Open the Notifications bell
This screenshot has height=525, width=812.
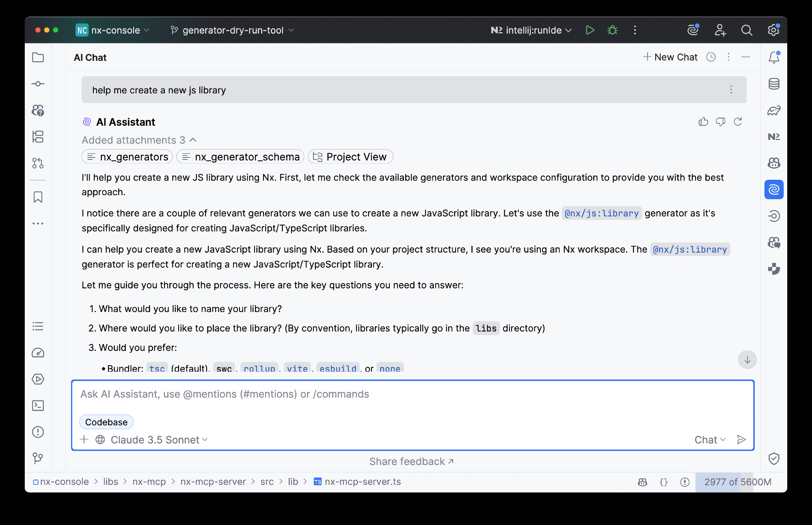coord(774,58)
